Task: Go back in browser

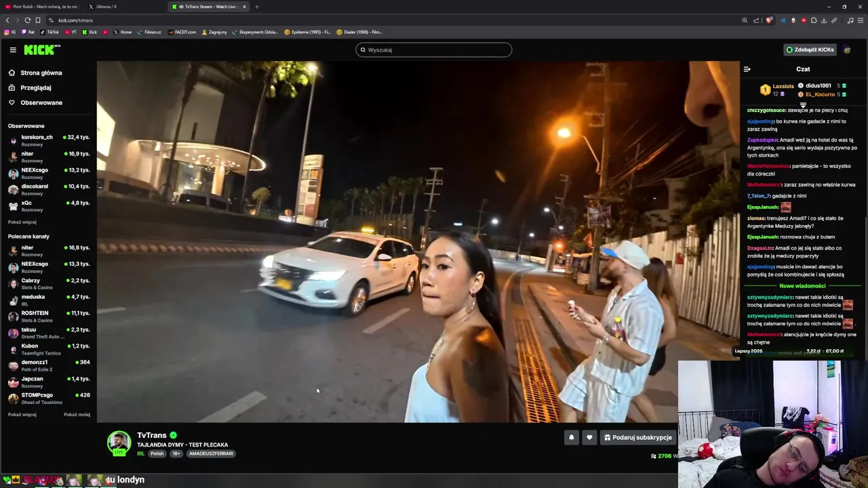Action: click(x=7, y=20)
